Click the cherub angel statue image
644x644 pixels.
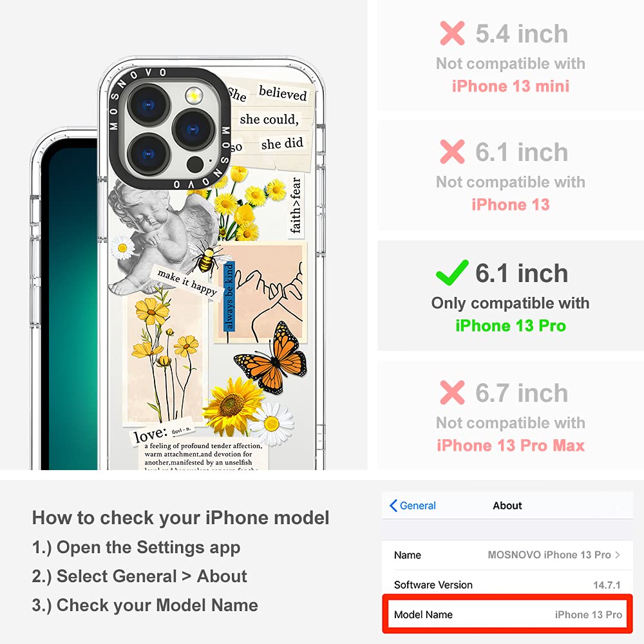162,236
